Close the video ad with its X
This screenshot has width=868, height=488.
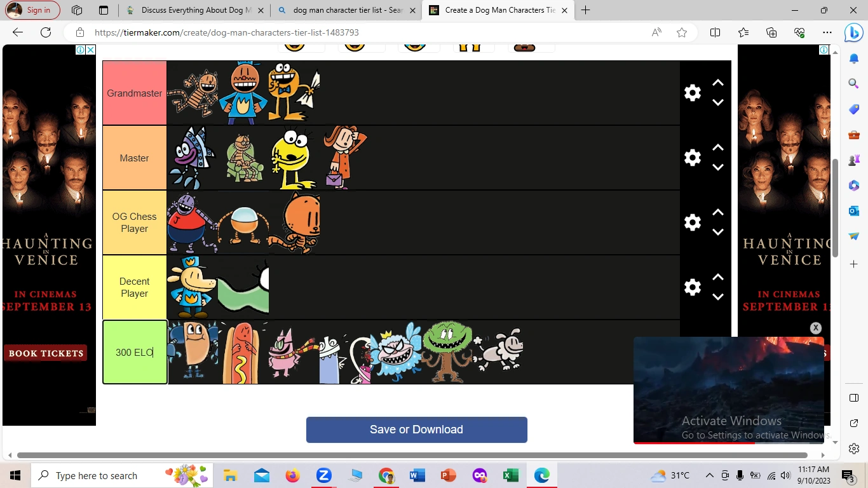pyautogui.click(x=815, y=327)
